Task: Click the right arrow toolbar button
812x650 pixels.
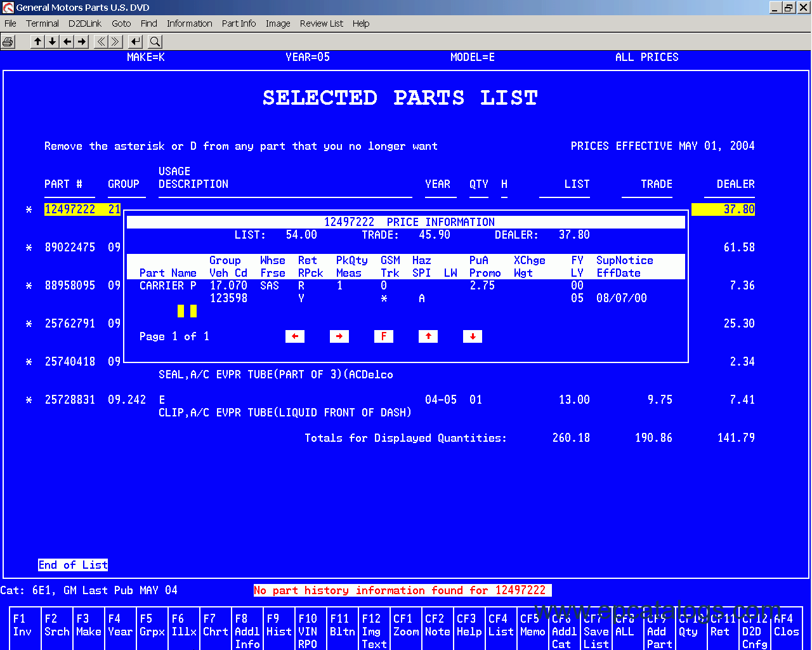Action: click(82, 42)
